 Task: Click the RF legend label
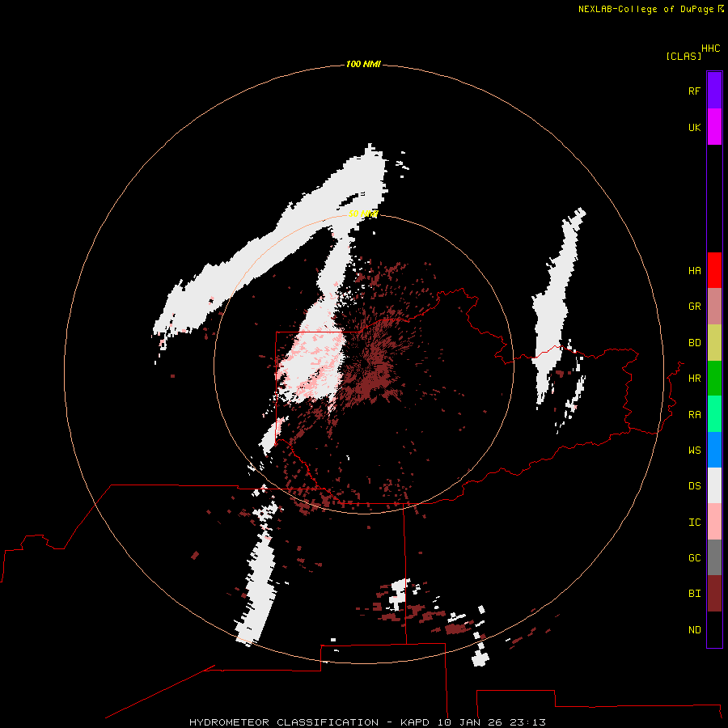coord(695,91)
